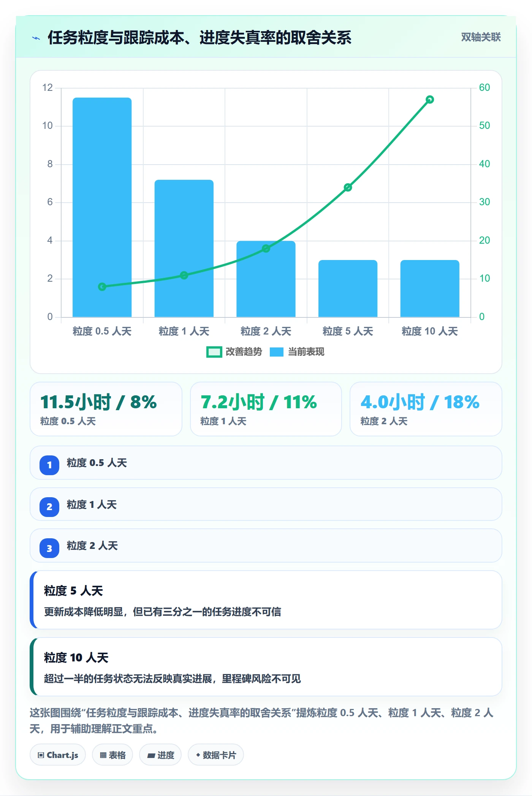Click the Chart.js tag
Screen dimensions: 532x796
click(x=58, y=755)
